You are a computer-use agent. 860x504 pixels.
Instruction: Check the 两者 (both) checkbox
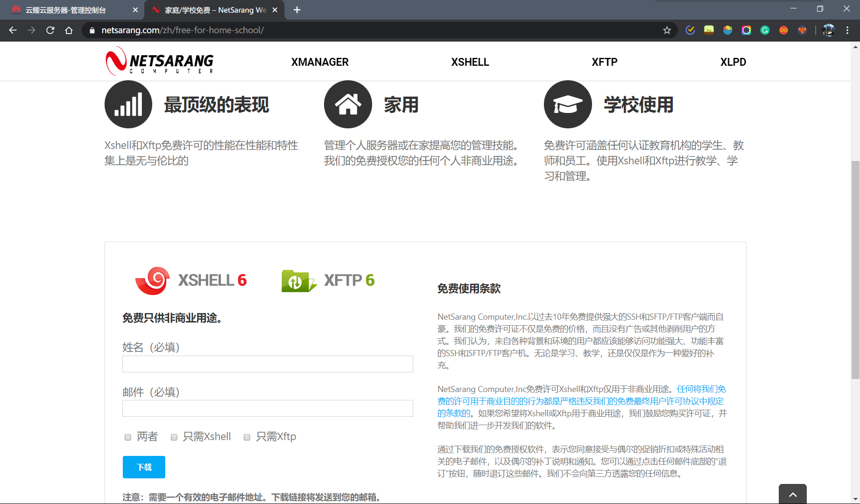(x=128, y=437)
